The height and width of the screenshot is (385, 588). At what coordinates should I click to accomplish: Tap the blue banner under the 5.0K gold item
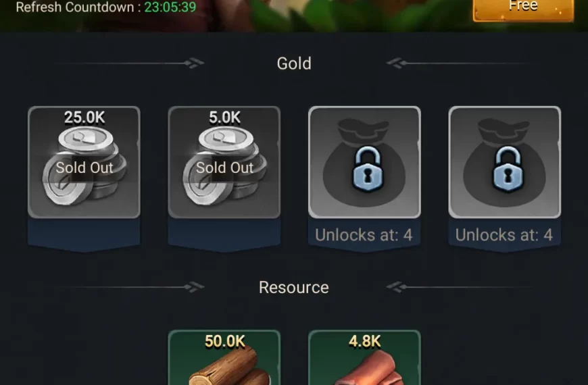coord(224,235)
